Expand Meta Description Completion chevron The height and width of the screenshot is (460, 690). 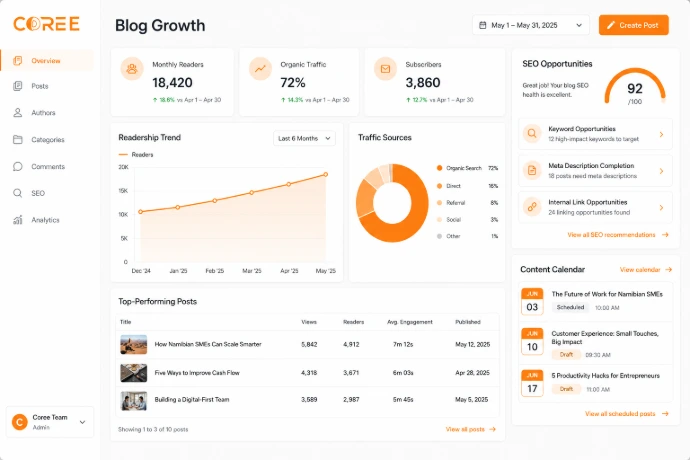click(661, 171)
